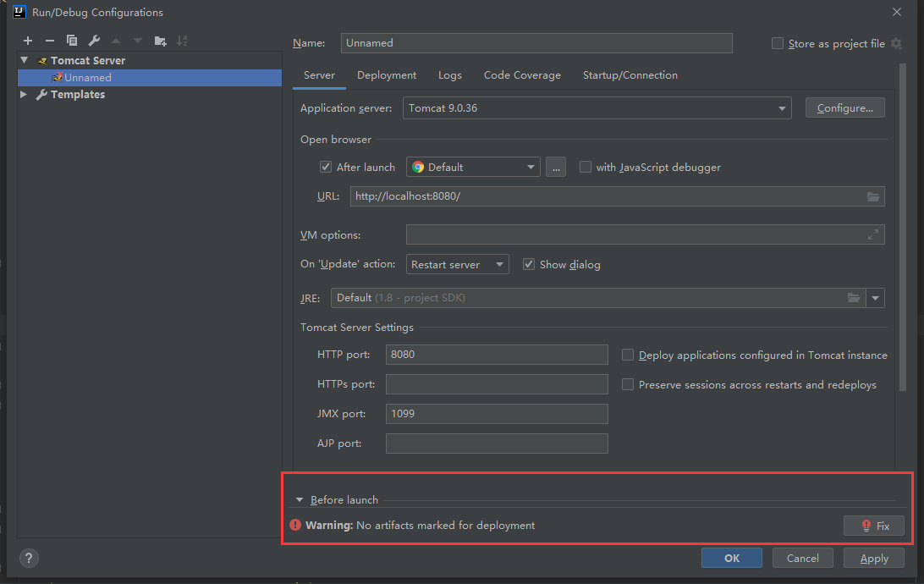
Task: Open the Startup/Connection tab
Action: [x=630, y=75]
